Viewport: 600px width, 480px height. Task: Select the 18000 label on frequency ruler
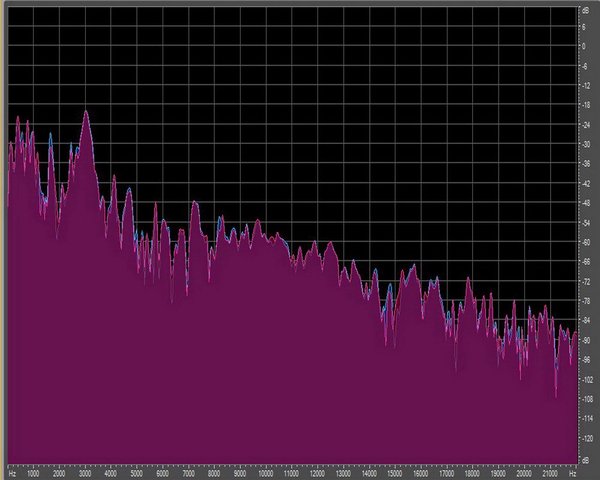(472, 474)
